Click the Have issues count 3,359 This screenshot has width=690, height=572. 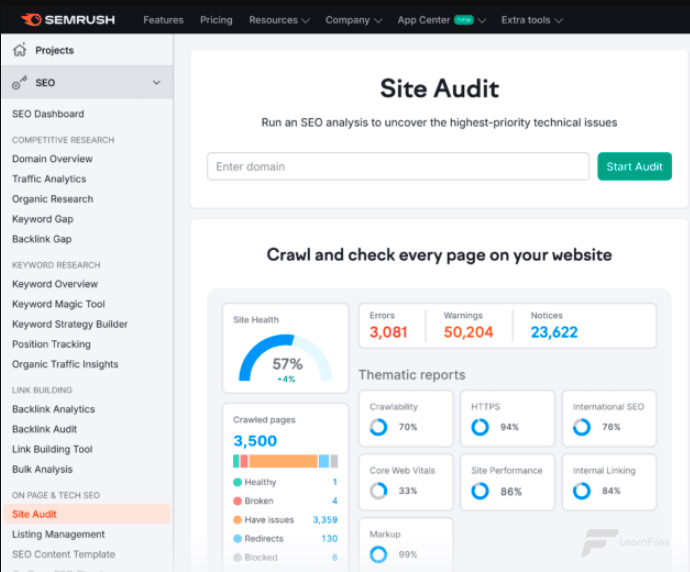(325, 520)
